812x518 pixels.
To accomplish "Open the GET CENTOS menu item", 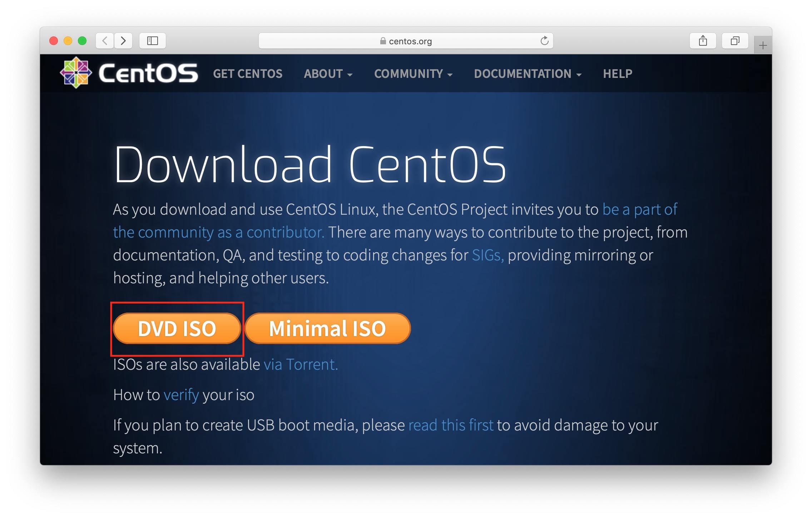I will (x=248, y=74).
